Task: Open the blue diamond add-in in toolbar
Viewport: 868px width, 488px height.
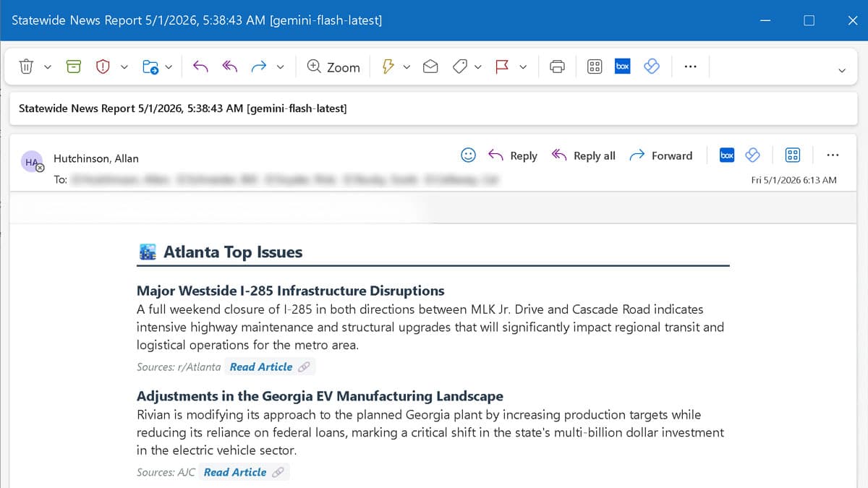Action: coord(652,67)
